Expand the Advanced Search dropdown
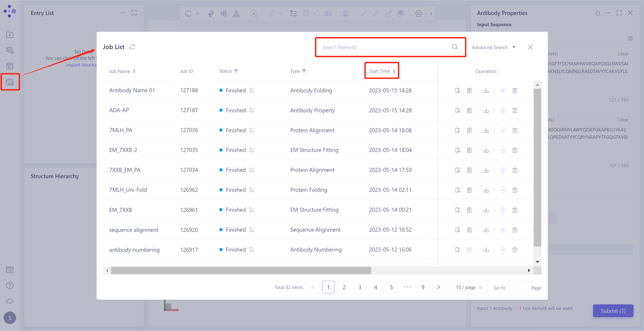The width and height of the screenshot is (644, 331). pos(493,47)
